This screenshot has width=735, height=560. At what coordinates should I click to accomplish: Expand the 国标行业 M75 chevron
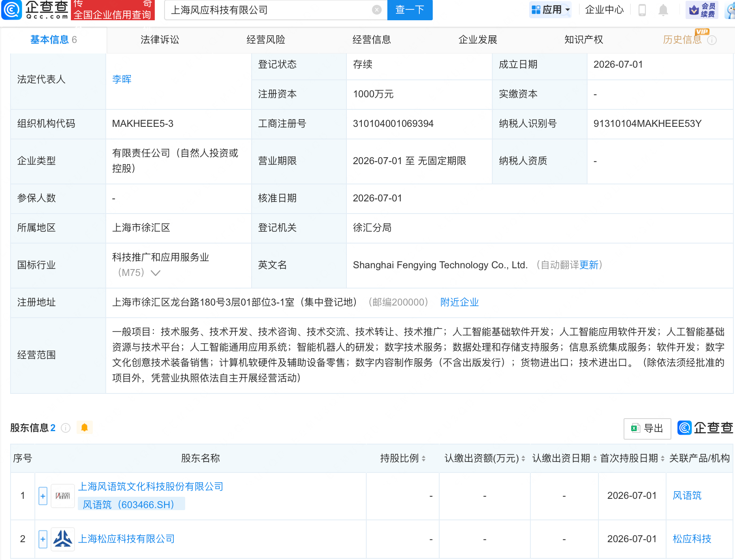click(x=156, y=273)
